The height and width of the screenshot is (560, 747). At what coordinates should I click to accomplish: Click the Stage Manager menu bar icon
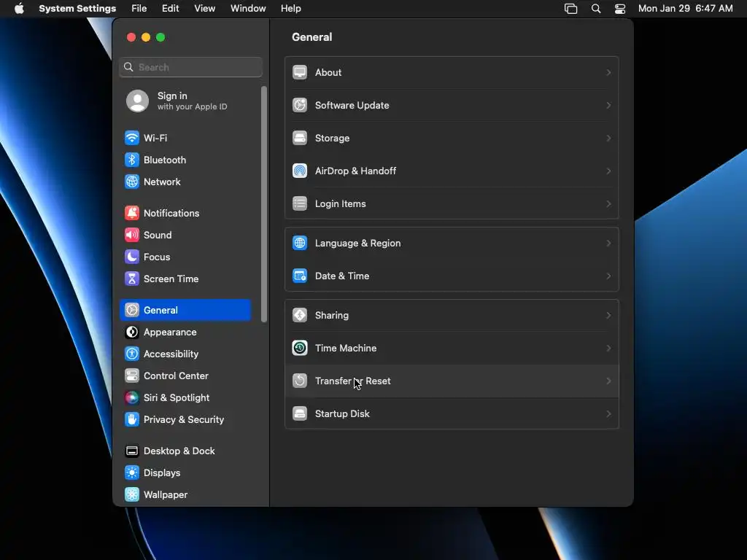[570, 9]
